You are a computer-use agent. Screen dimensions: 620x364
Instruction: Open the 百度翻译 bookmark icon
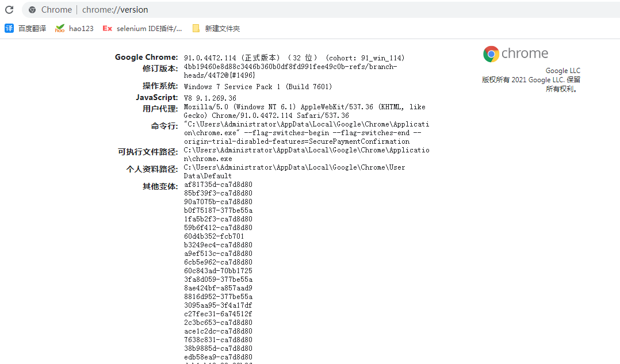tap(9, 28)
